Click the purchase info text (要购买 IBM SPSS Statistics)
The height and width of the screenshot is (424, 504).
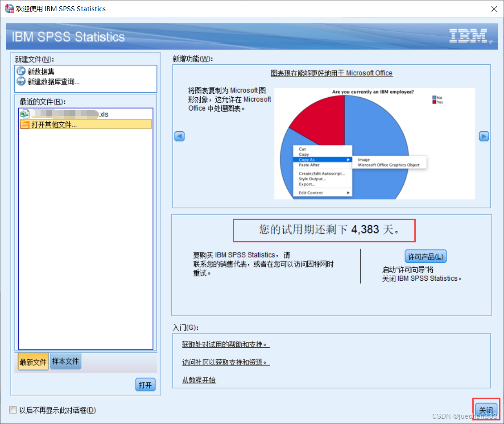click(263, 264)
